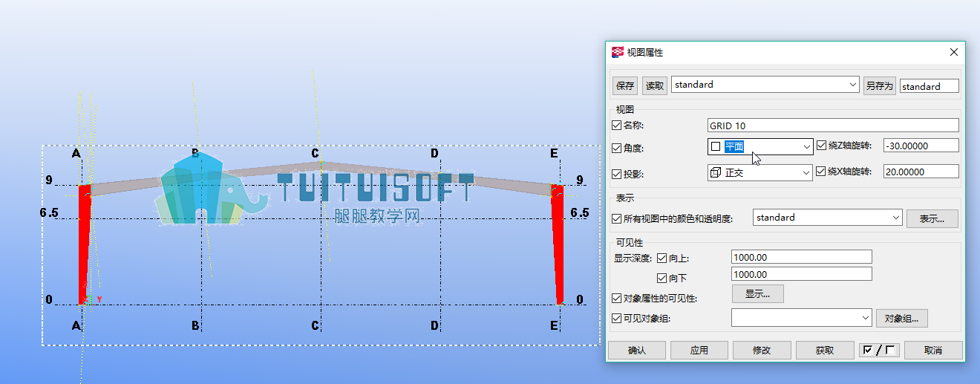
Task: Toggle 对象属性的可见性 checkbox
Action: pyautogui.click(x=616, y=298)
